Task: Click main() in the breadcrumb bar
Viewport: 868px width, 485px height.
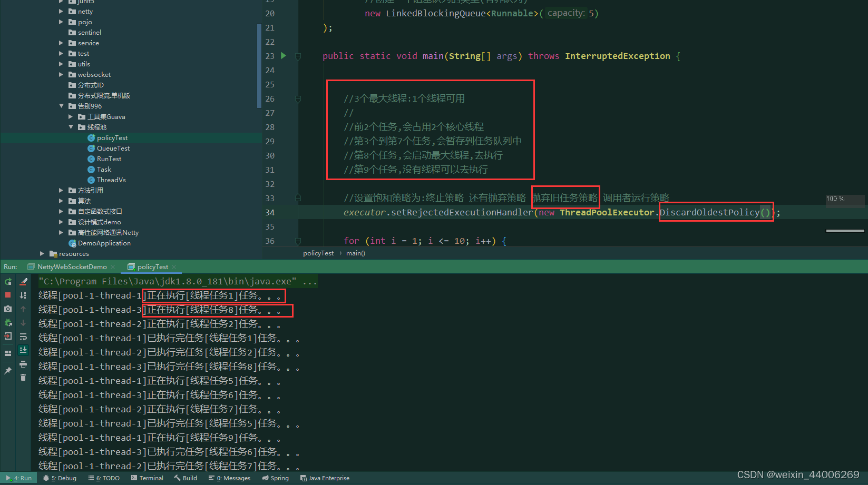Action: 356,253
